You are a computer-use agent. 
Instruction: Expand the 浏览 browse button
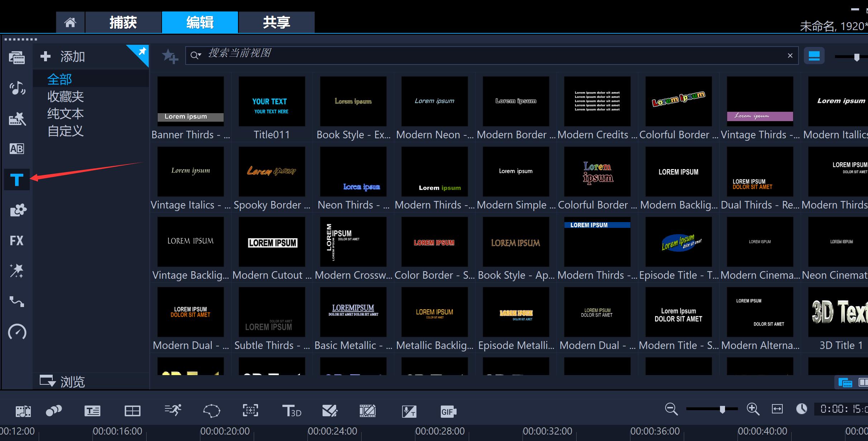click(x=62, y=382)
